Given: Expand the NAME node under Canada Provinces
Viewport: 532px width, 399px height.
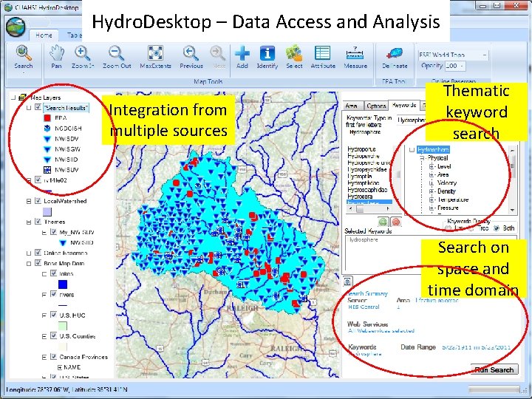Looking at the screenshot, I should click(60, 367).
